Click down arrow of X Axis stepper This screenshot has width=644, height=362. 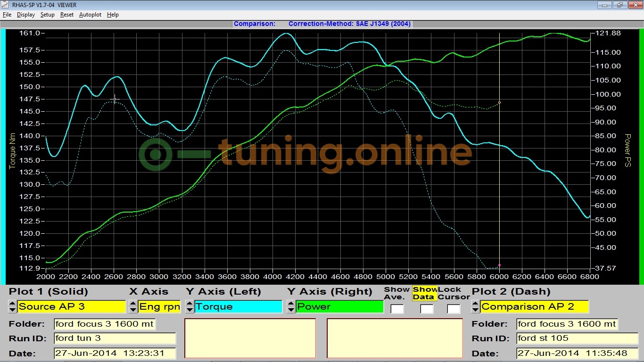pos(133,310)
